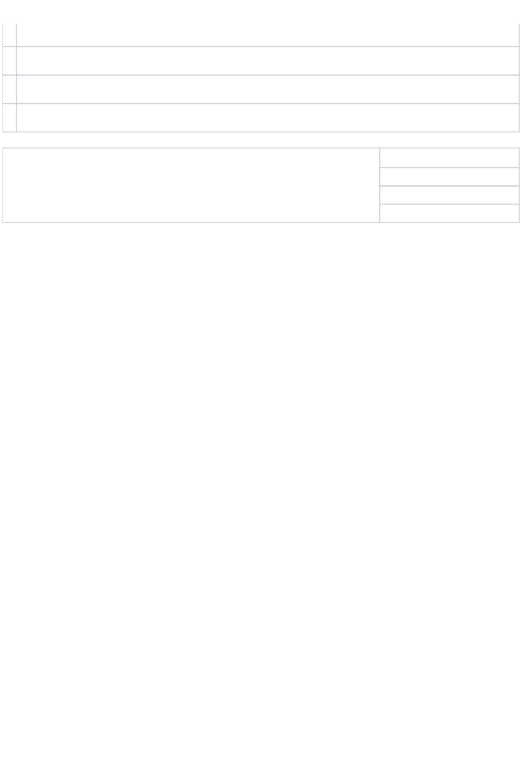This screenshot has height=772, width=532.
Task: Click the divider between narrow and wide upper cells
Action: [x=16, y=78]
